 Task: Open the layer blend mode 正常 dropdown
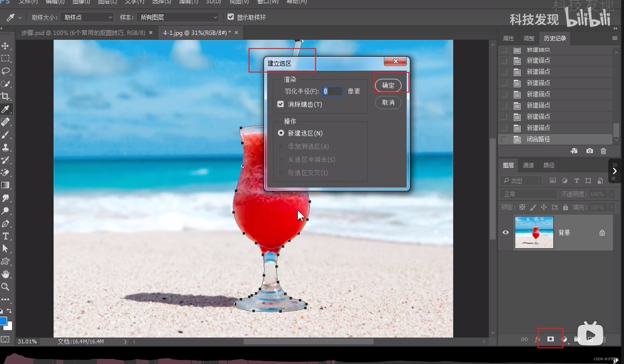point(528,194)
